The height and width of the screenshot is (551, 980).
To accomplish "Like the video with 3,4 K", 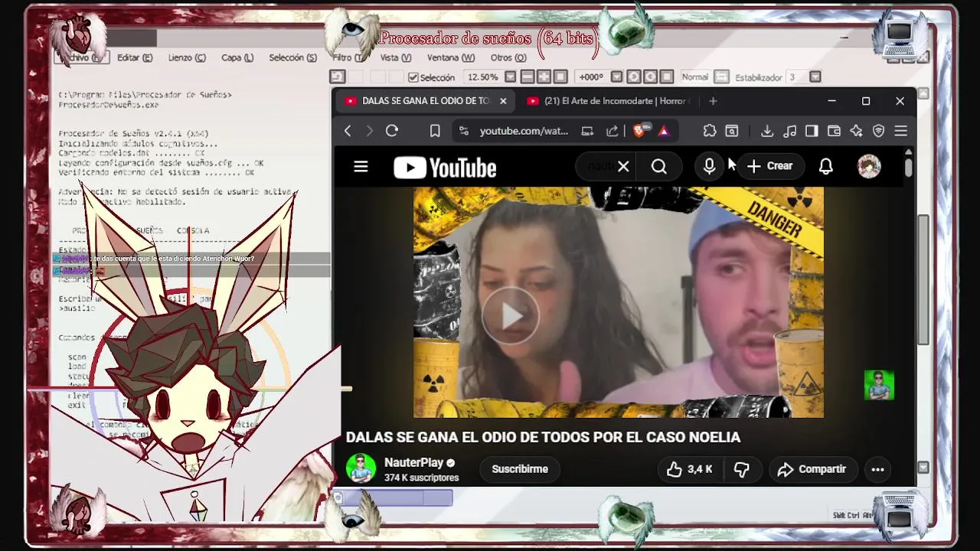I will [x=690, y=469].
